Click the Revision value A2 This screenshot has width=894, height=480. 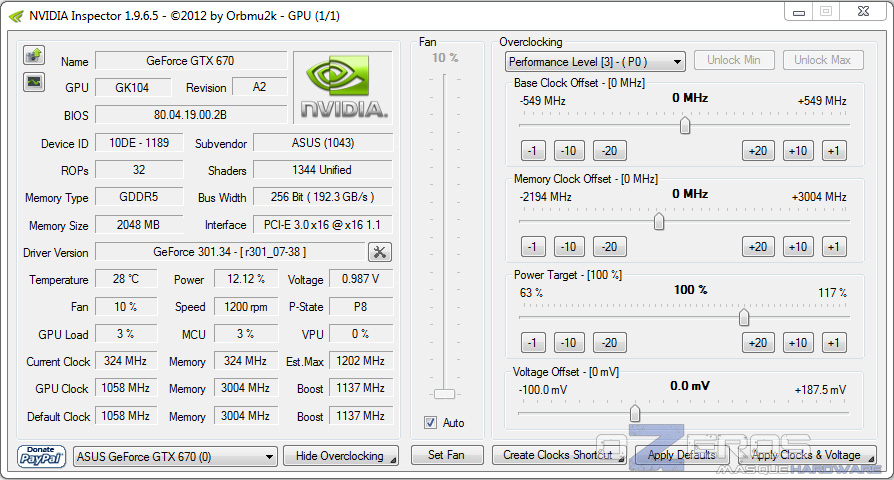tap(259, 87)
